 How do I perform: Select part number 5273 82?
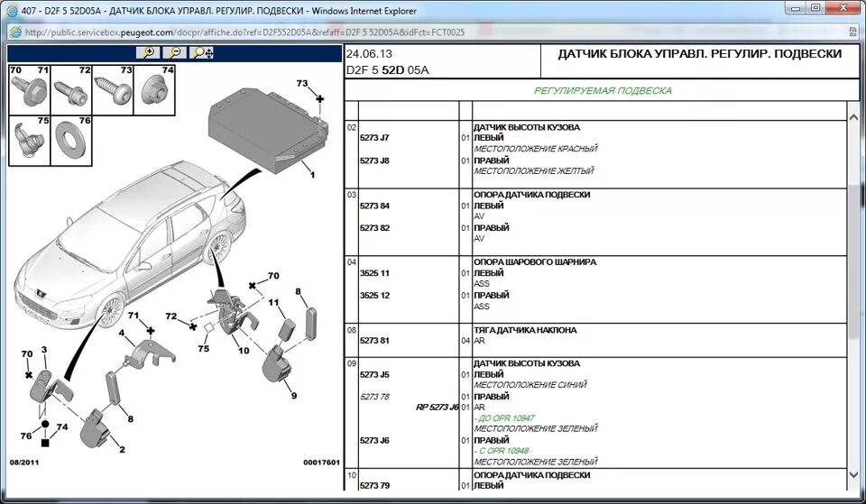tap(374, 228)
